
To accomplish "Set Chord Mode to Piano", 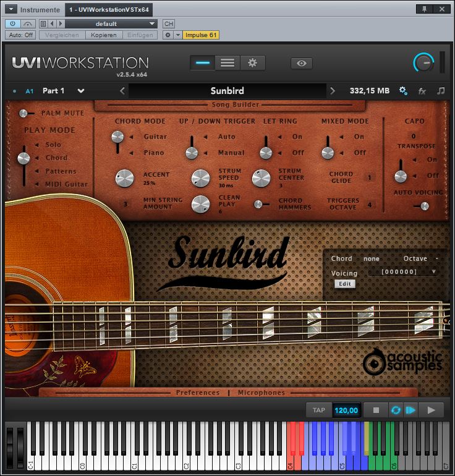I will click(153, 153).
